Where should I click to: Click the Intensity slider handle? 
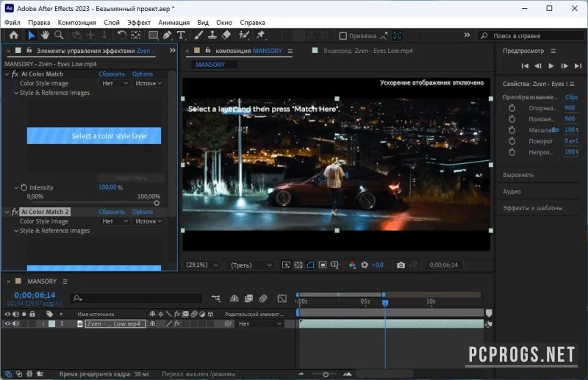coord(157,203)
